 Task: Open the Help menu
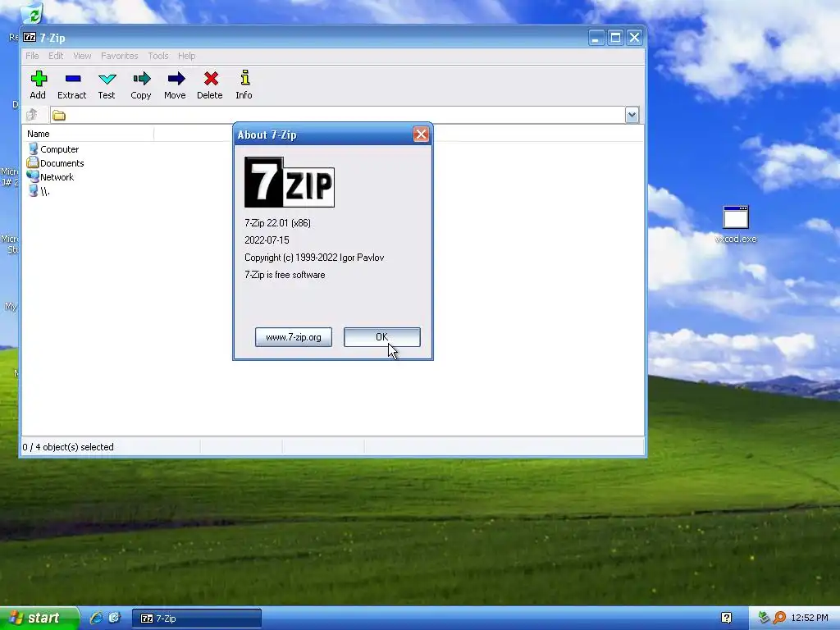(x=186, y=56)
